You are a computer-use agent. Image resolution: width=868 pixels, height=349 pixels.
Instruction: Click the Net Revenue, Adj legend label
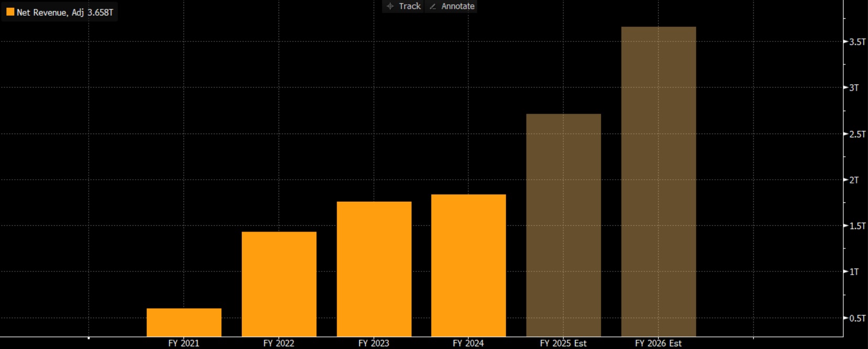(65, 12)
